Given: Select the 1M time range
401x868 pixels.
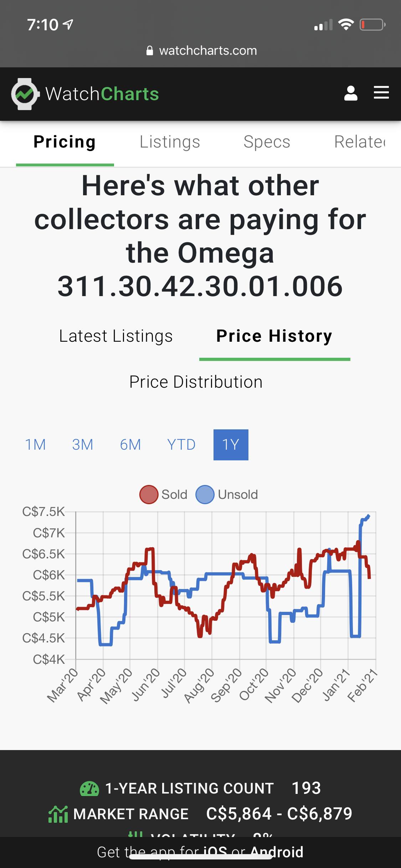Looking at the screenshot, I should tap(35, 445).
